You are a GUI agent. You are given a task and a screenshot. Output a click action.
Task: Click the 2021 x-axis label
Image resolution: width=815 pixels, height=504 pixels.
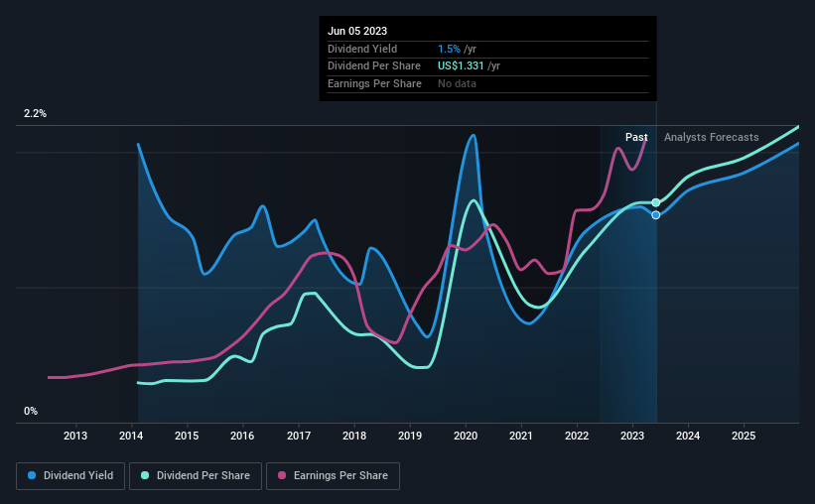521,436
